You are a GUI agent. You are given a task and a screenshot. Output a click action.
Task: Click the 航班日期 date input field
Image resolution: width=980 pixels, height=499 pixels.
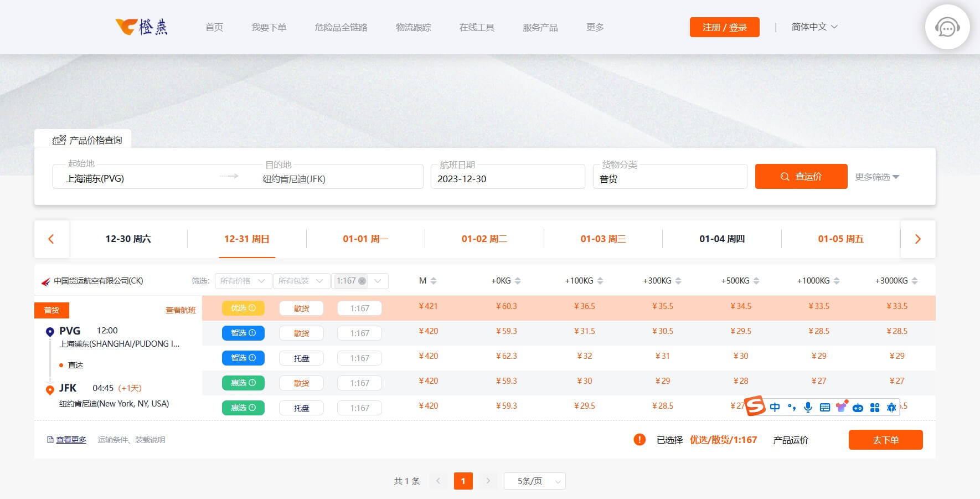point(507,179)
